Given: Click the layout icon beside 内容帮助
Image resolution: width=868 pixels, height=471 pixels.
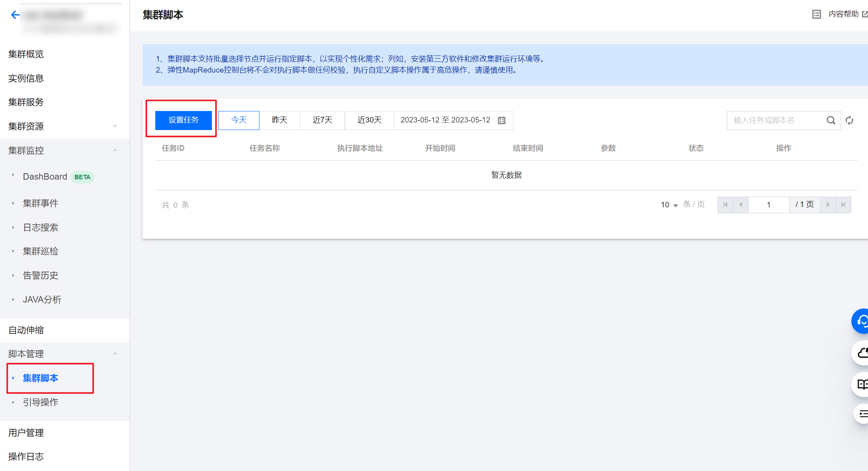Looking at the screenshot, I should [x=817, y=14].
